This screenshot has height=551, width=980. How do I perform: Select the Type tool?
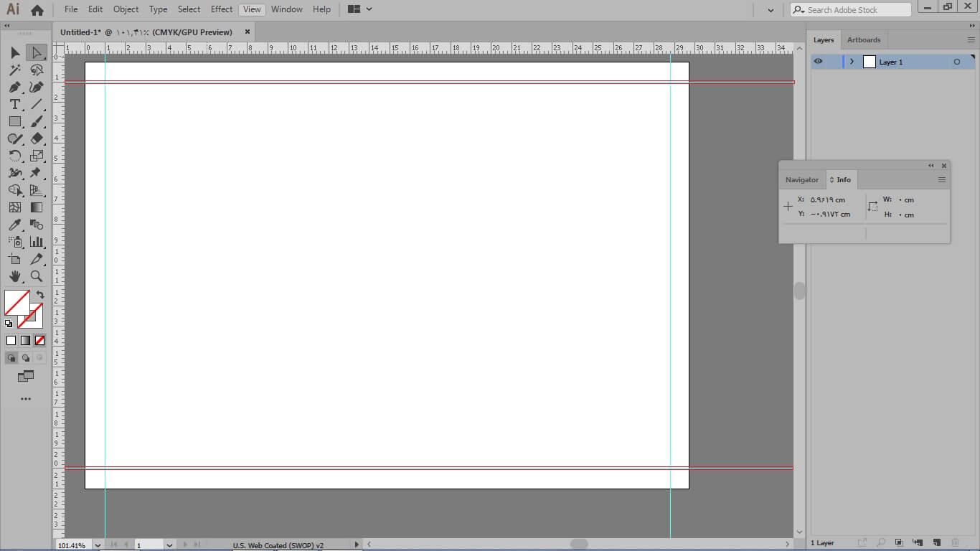click(14, 104)
